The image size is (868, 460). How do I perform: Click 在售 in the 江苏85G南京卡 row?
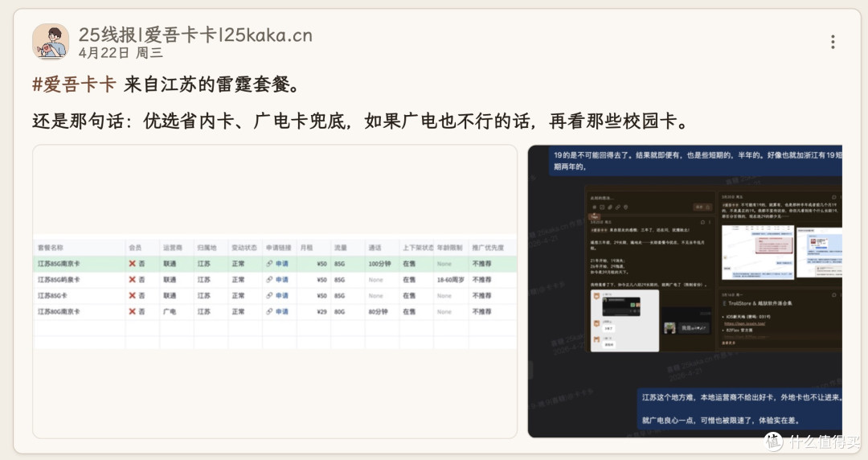point(409,264)
